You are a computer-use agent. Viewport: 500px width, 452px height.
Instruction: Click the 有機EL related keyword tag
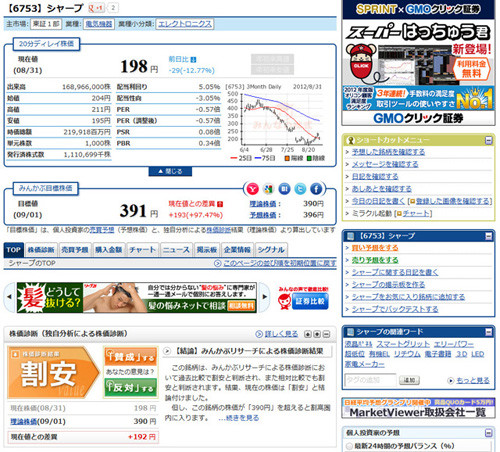coord(380,354)
